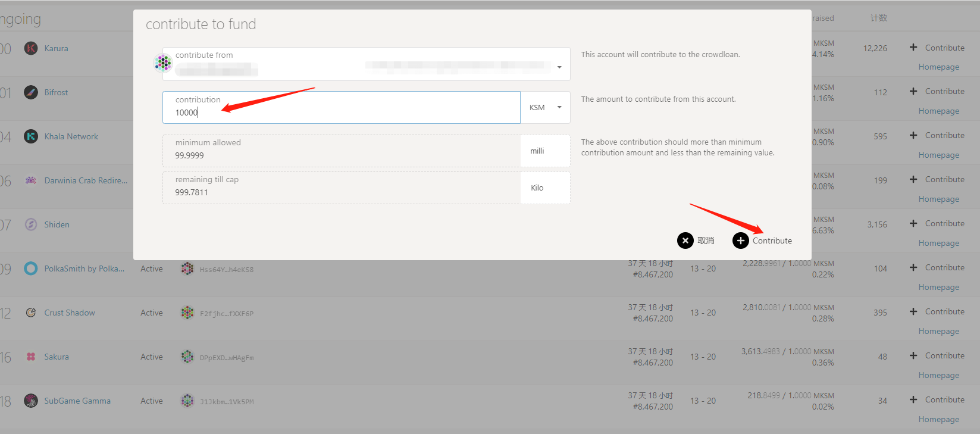Open the SubGame Gamma name link
Viewport: 980px width, 434px height.
77,401
